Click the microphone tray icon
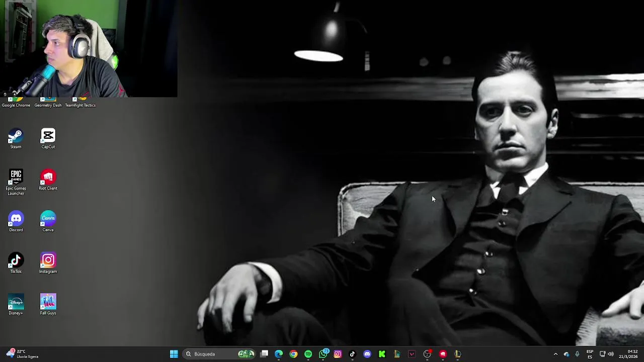 [x=577, y=354]
